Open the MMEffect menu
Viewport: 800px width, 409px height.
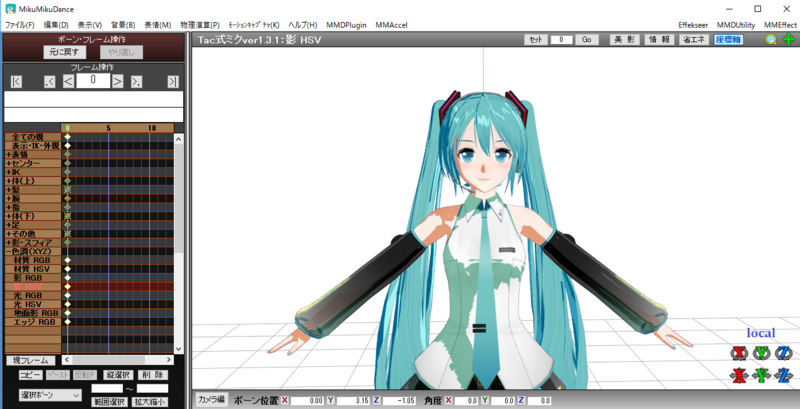[x=780, y=25]
